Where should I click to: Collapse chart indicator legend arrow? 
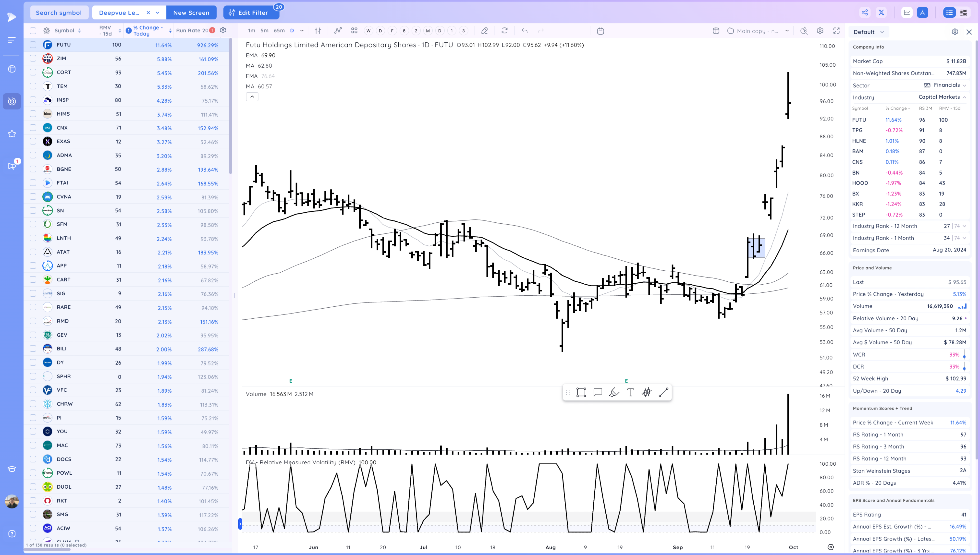[x=252, y=97]
